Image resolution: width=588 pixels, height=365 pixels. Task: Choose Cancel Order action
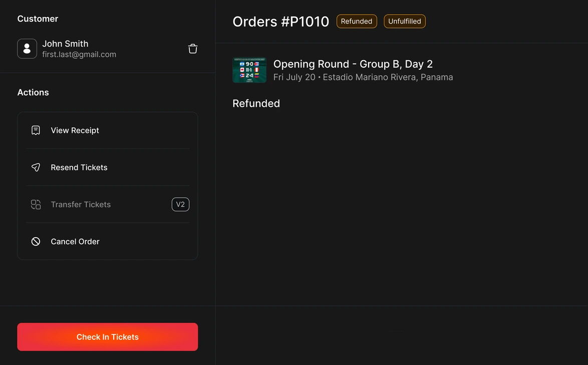tap(108, 242)
